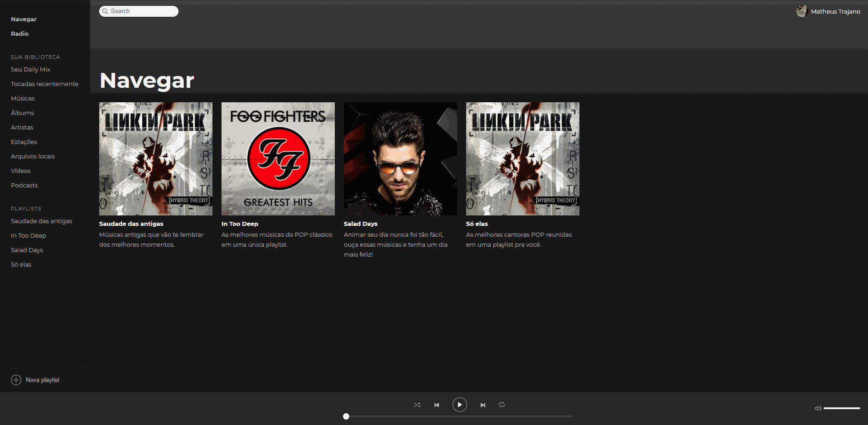Open Podcasts library section
Viewport: 868px width, 425px height.
coord(24,186)
